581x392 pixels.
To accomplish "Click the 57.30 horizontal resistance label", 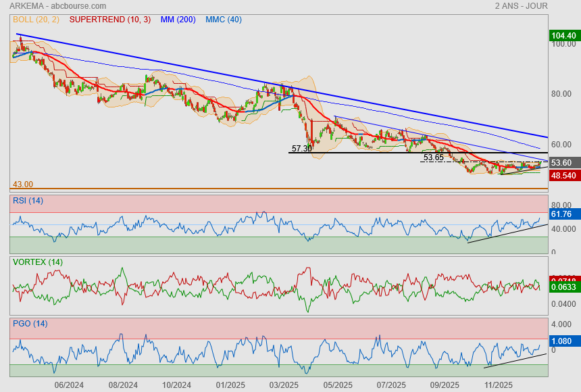I will pyautogui.click(x=301, y=149).
